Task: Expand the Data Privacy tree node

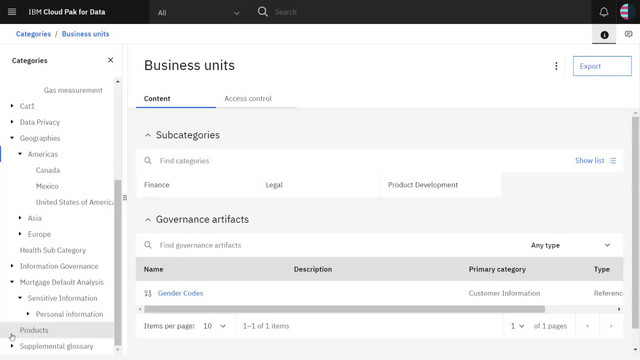Action: [x=12, y=122]
